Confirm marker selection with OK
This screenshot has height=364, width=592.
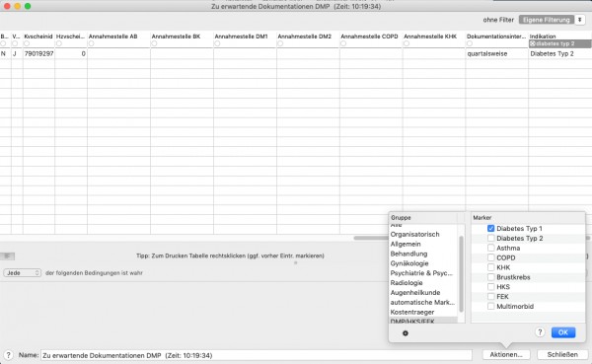(x=563, y=332)
